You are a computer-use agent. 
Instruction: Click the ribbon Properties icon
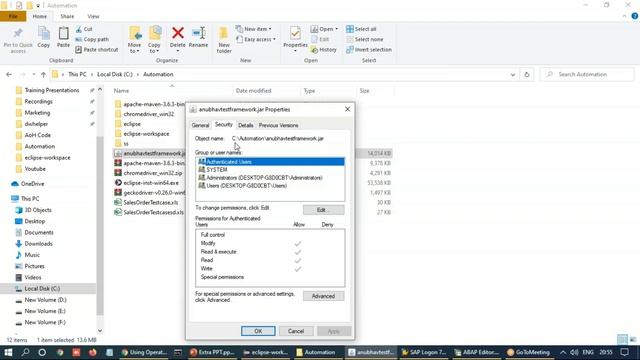point(295,33)
